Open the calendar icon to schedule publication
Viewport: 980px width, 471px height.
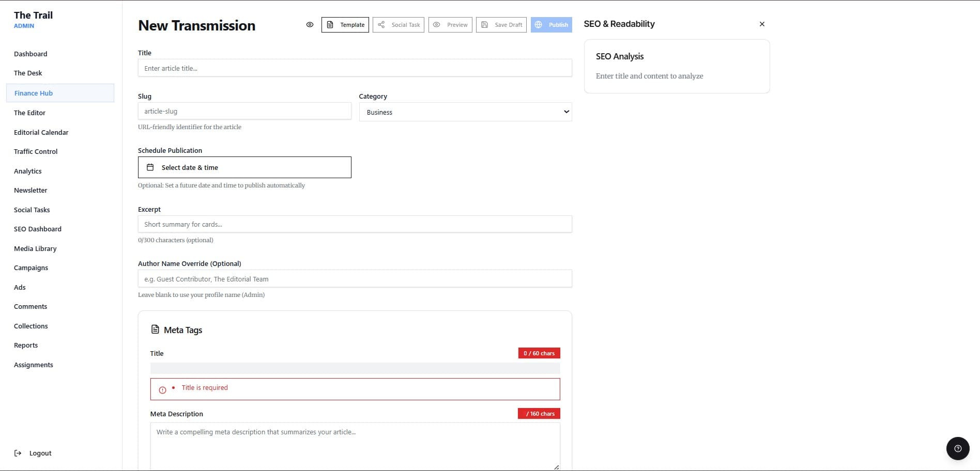click(150, 167)
